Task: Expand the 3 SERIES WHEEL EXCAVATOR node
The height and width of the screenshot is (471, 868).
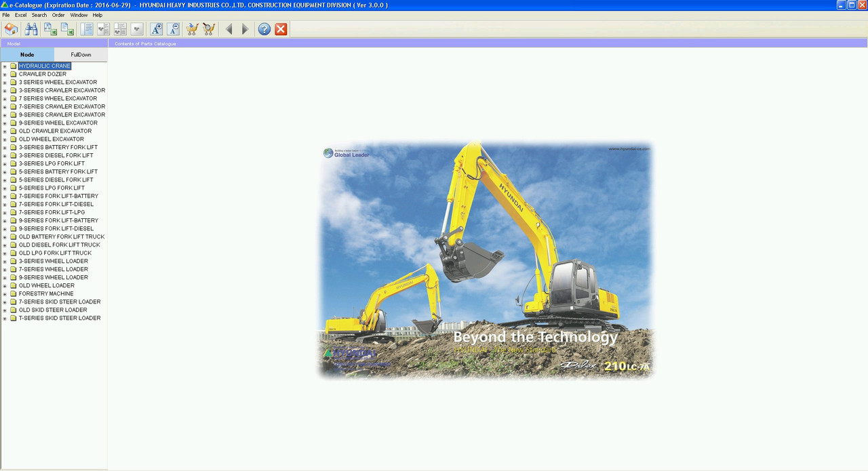Action: (5, 83)
